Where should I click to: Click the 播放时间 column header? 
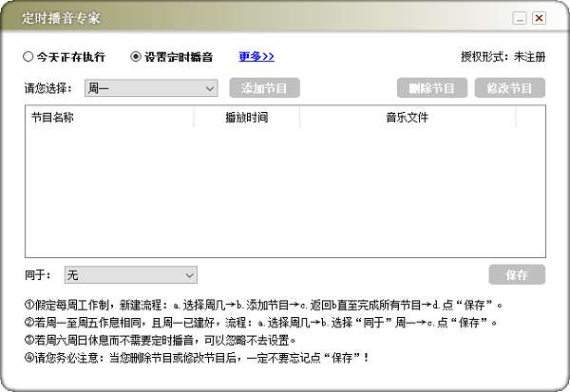(x=247, y=118)
